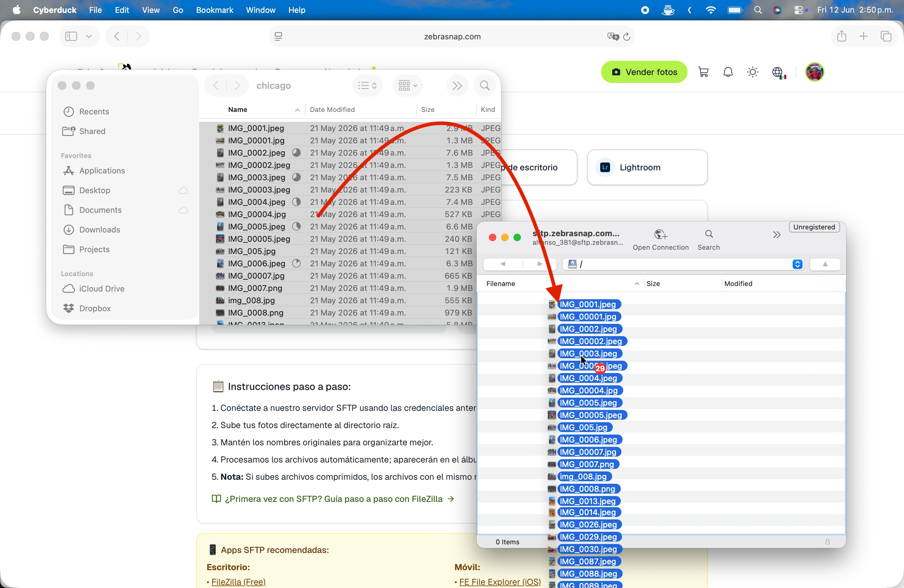Expand Cyberduck toolbar overflow chevrons
Viewport: 904px width, 588px height.
pyautogui.click(x=776, y=235)
